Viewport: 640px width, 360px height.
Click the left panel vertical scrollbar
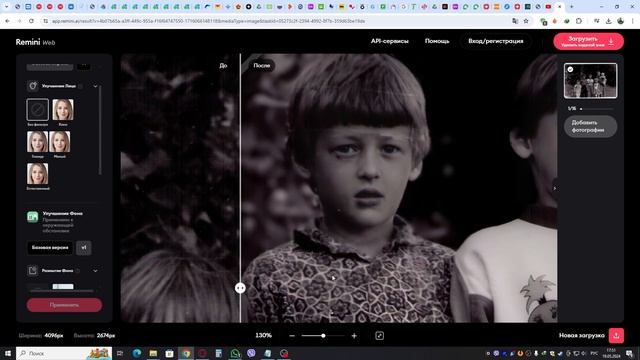click(100, 130)
